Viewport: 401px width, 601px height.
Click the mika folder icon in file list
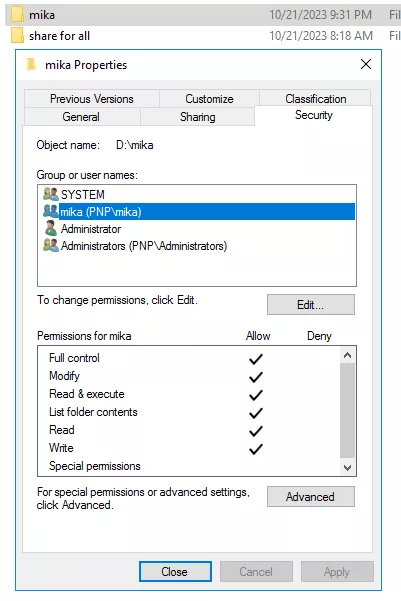pyautogui.click(x=17, y=15)
